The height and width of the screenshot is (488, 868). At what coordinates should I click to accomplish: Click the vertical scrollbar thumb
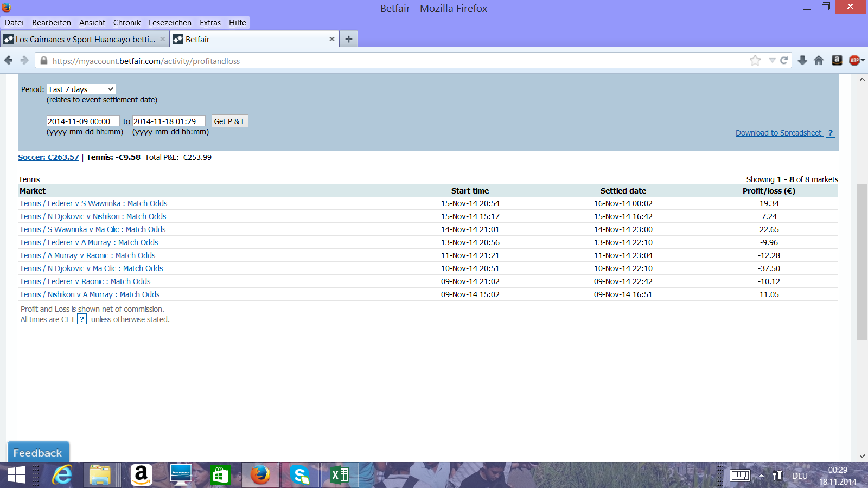coord(862,262)
